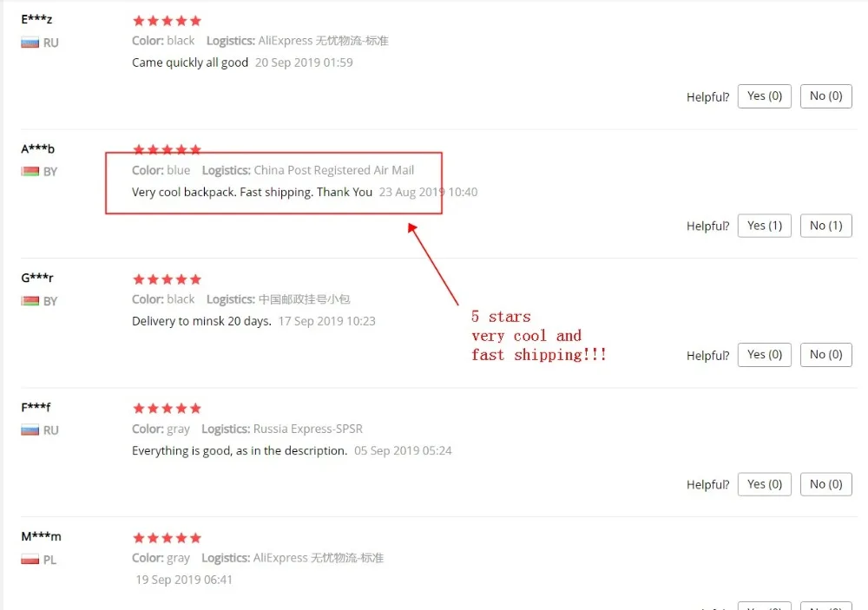Vote Yes (1) on A***b's backpack review
This screenshot has height=610, width=868.
pos(764,226)
